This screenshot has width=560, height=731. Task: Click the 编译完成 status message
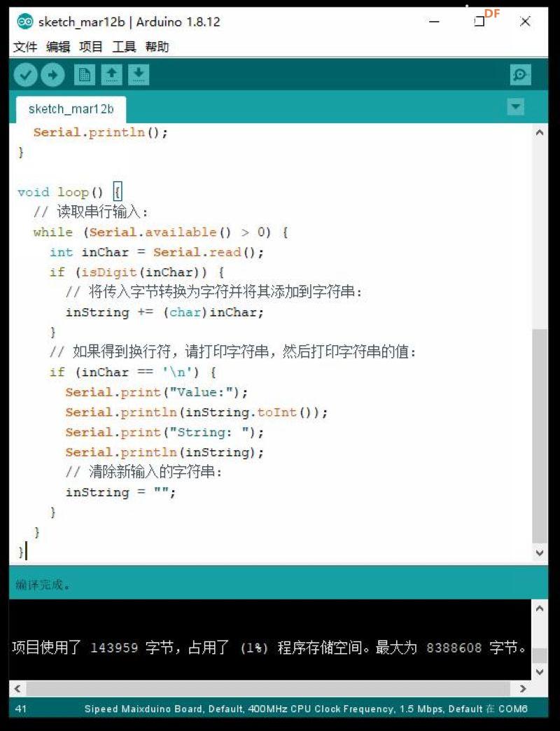pyautogui.click(x=43, y=585)
